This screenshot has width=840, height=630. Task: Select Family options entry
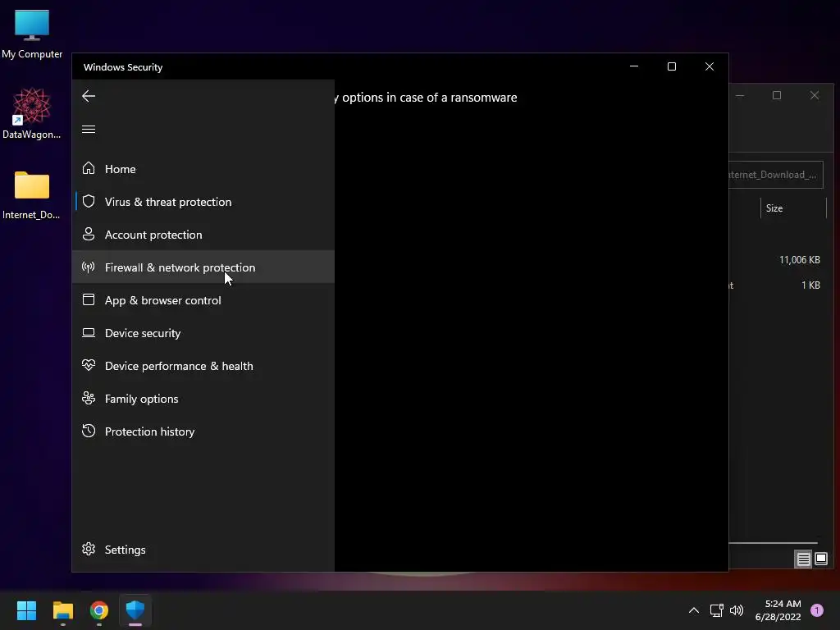coord(203,399)
